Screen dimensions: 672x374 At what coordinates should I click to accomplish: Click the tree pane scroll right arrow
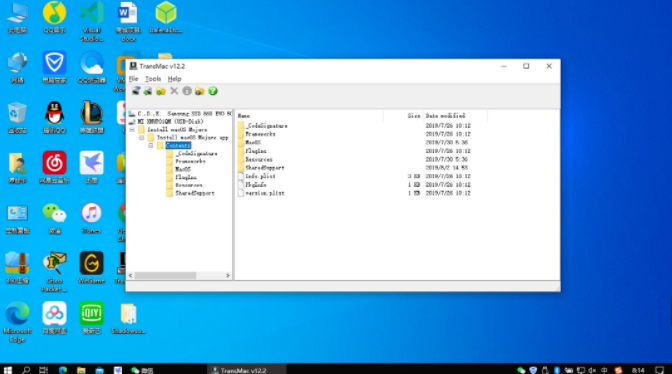(x=228, y=275)
